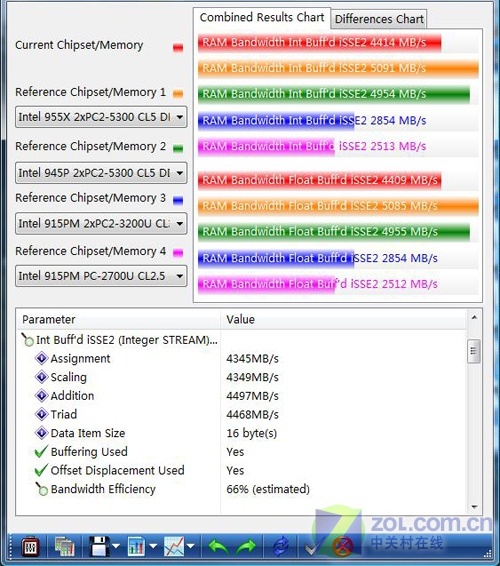The height and width of the screenshot is (566, 500).
Task: Click the line graph icon in the toolbar
Action: (174, 546)
